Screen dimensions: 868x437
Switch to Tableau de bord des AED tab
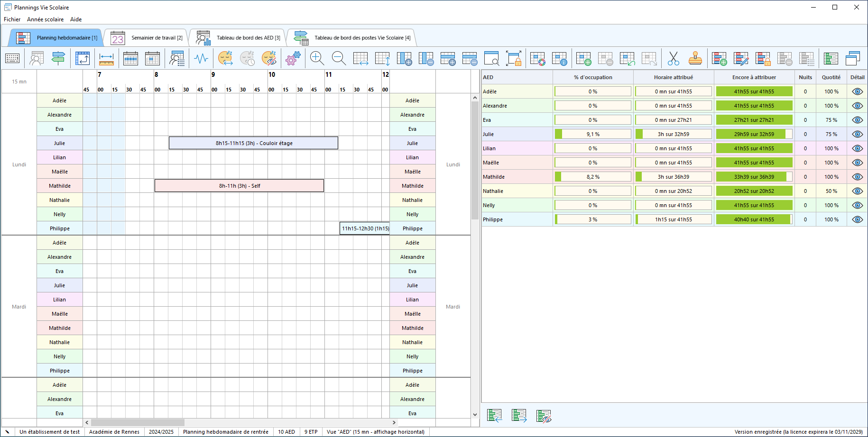coord(238,38)
